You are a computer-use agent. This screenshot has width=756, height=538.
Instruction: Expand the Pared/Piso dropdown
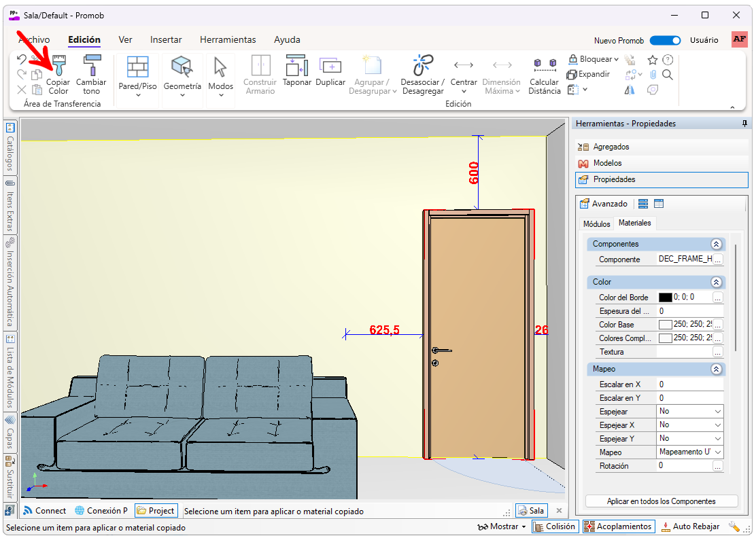(x=138, y=94)
